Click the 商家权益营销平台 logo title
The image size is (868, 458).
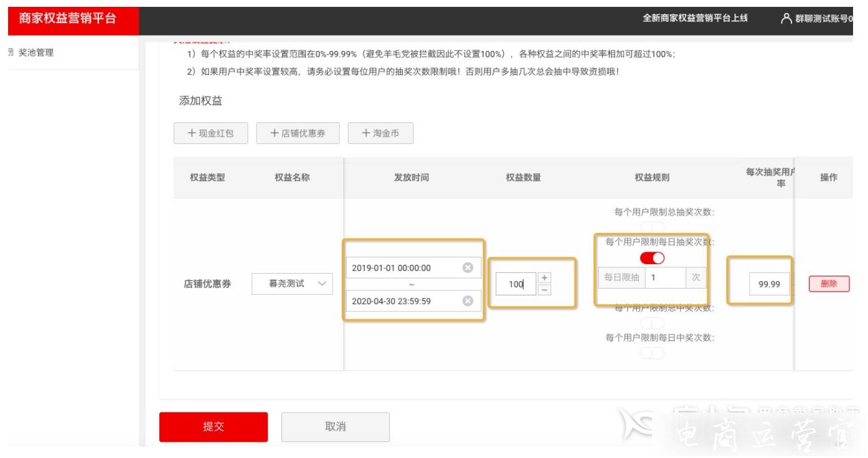coord(68,18)
